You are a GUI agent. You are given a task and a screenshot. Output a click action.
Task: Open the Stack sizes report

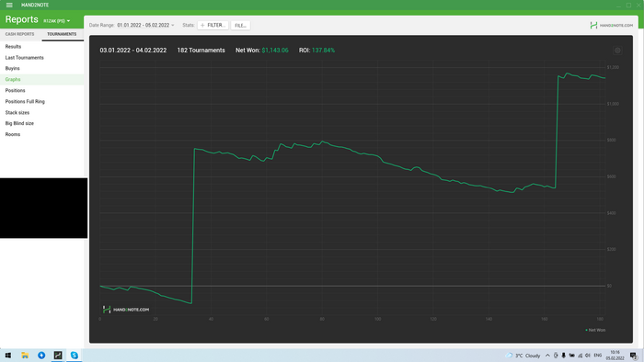pos(42,112)
